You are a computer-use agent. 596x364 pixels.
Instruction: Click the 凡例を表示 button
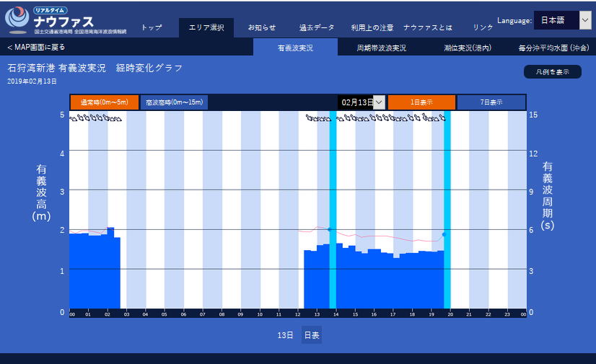pos(552,72)
